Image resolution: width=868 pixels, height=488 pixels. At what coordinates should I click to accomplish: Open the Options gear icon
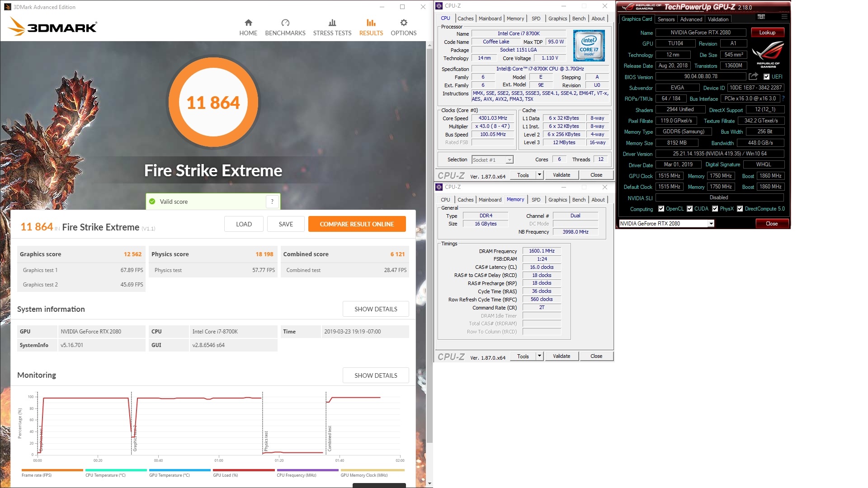(x=404, y=23)
